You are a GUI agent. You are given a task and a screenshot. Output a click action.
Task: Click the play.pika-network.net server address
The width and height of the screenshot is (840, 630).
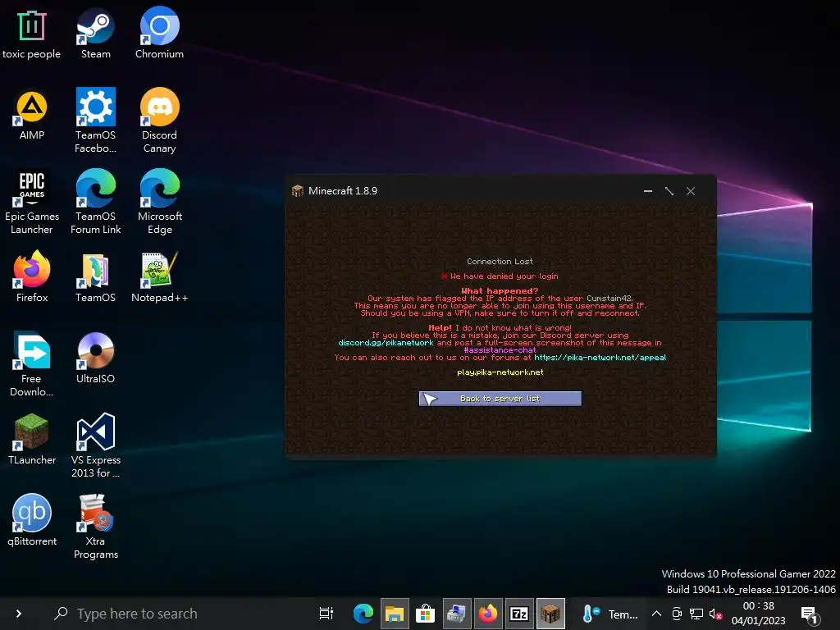500,372
